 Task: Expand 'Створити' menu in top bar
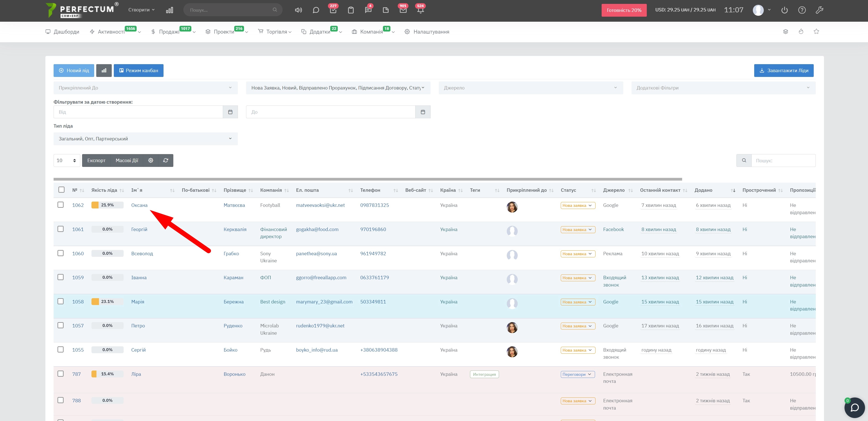click(x=142, y=10)
